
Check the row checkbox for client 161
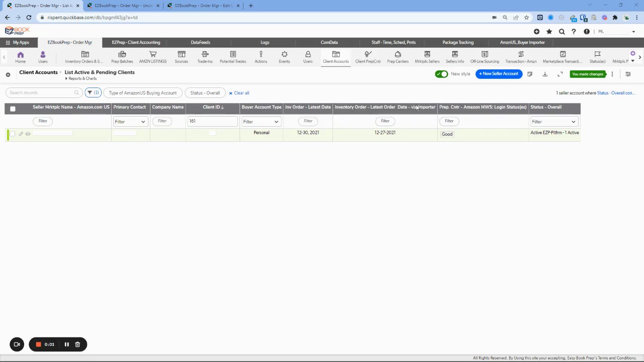(x=13, y=134)
